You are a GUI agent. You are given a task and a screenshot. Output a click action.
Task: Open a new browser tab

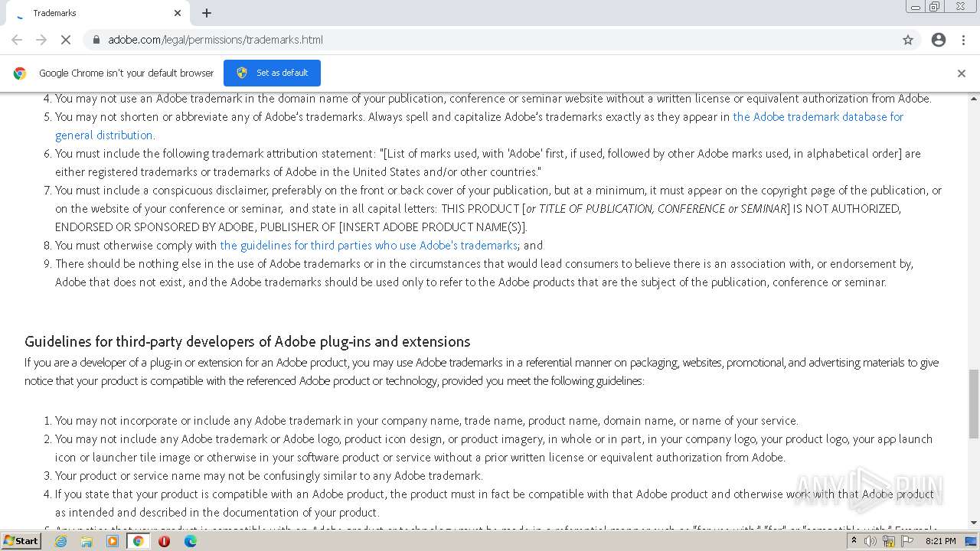(x=207, y=13)
